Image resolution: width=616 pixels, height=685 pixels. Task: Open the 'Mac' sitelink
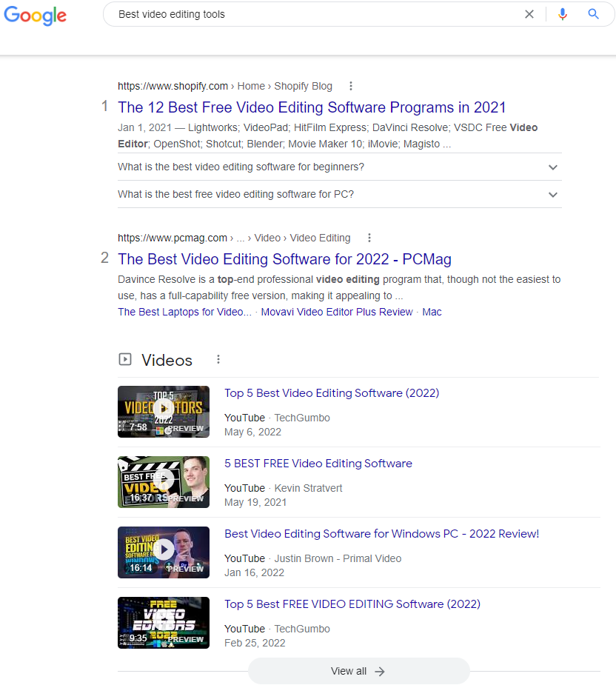point(432,312)
